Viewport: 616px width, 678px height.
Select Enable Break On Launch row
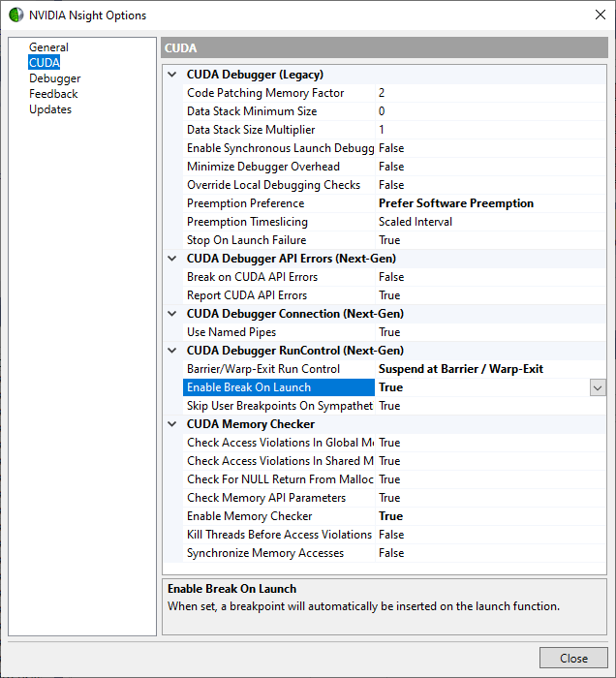tap(279, 387)
